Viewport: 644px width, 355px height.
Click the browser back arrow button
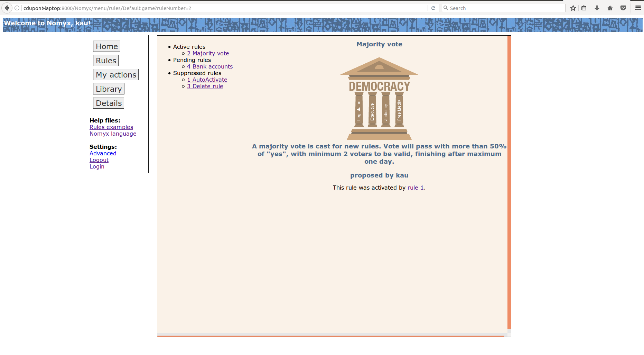tap(7, 8)
